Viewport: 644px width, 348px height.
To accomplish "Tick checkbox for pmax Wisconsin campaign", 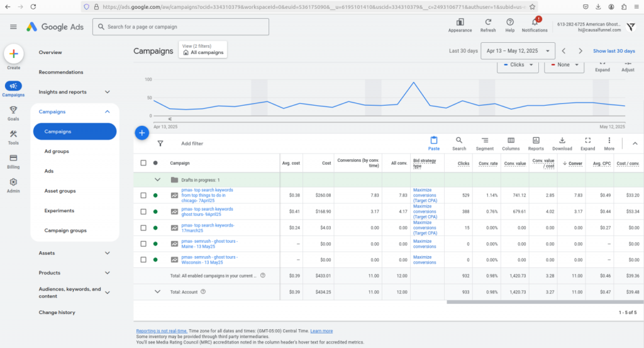I will tap(143, 260).
